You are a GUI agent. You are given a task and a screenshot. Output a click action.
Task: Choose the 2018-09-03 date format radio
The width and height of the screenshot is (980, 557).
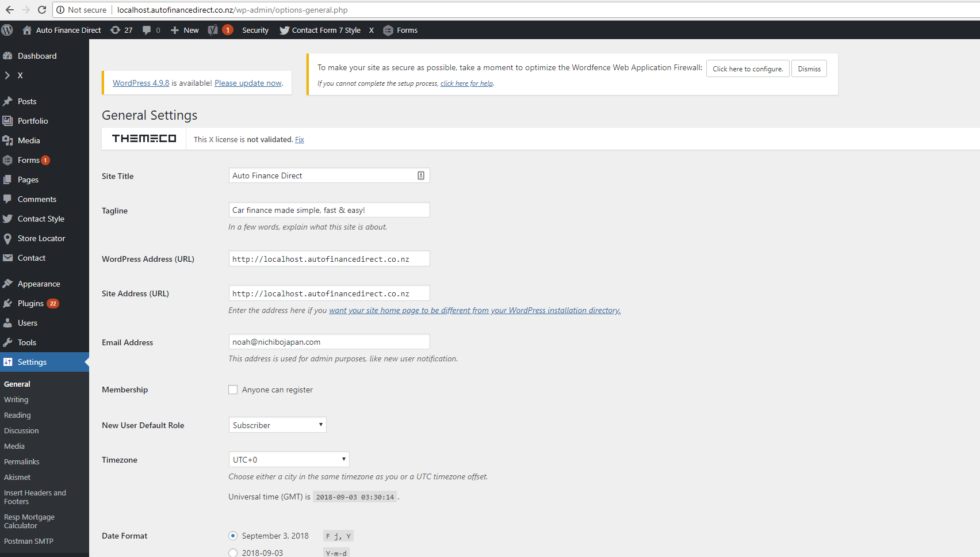[x=233, y=552]
